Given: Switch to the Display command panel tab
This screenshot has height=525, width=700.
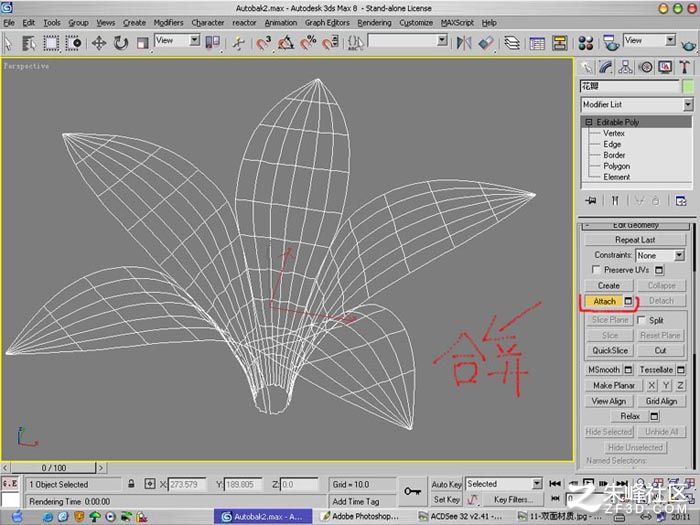Looking at the screenshot, I should click(x=665, y=67).
